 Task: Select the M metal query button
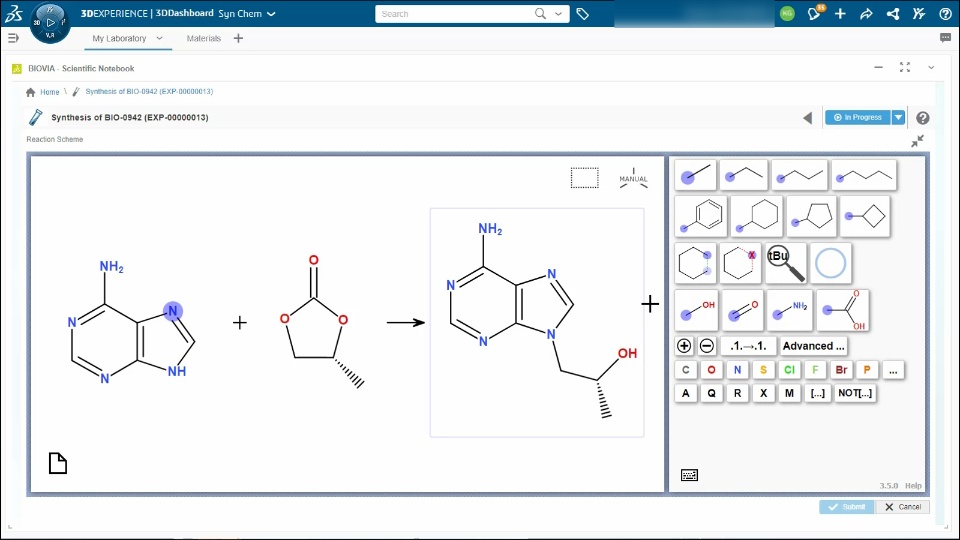click(x=789, y=393)
